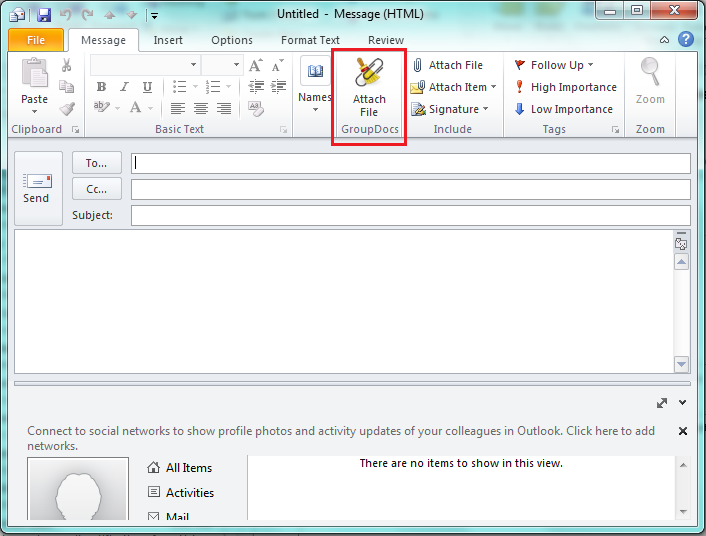Expand the Attach Item dropdown
This screenshot has width=706, height=536.
(x=454, y=87)
